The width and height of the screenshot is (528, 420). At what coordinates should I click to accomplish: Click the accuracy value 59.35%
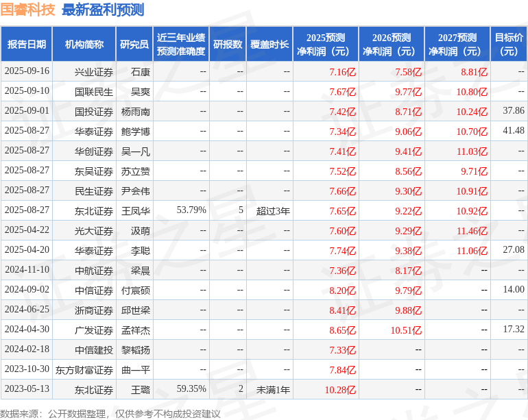coord(191,388)
